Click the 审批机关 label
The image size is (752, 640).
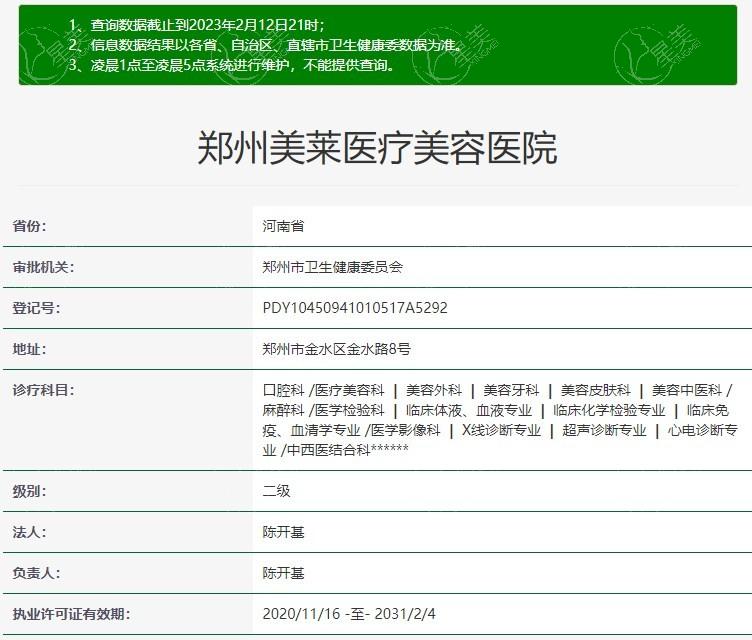pyautogui.click(x=43, y=267)
